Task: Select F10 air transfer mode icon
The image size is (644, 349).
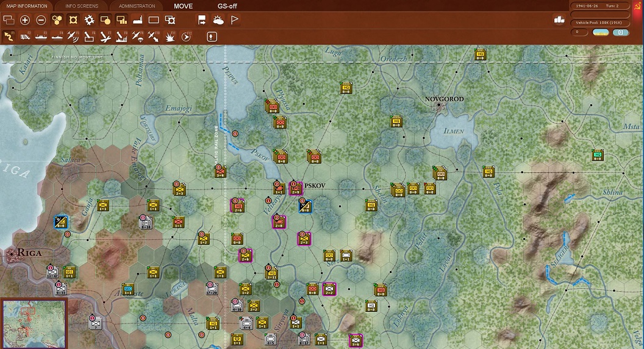Action: 154,37
